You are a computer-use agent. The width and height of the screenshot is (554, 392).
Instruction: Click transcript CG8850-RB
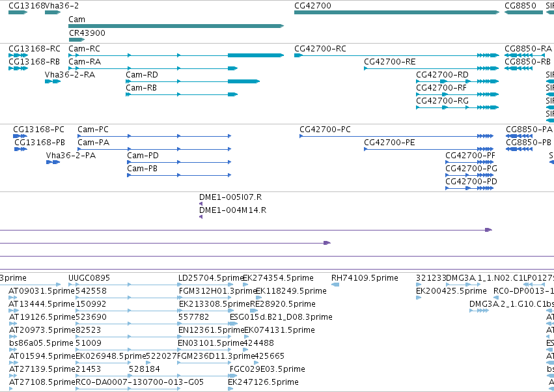click(518, 68)
